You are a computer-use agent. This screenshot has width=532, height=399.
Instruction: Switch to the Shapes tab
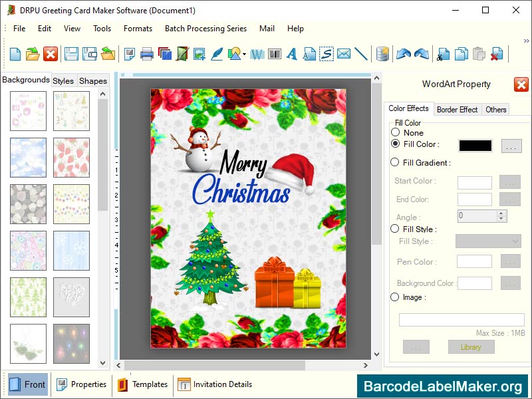coord(92,80)
